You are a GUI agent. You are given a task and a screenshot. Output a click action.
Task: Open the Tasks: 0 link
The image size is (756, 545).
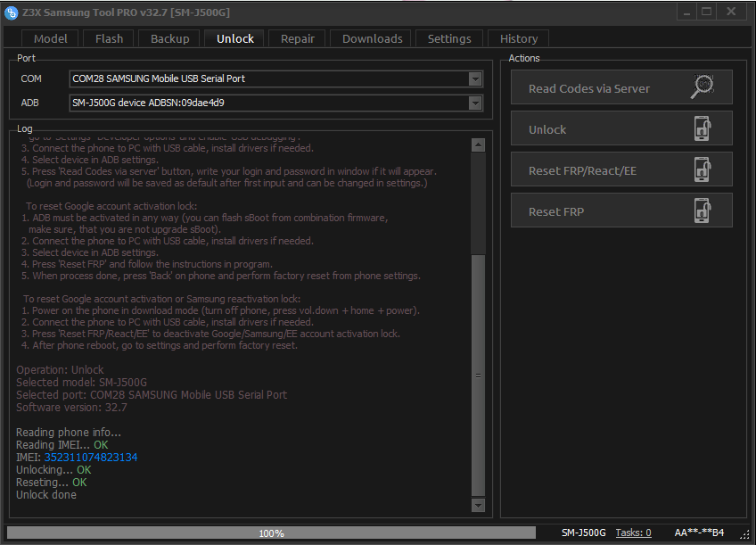633,533
